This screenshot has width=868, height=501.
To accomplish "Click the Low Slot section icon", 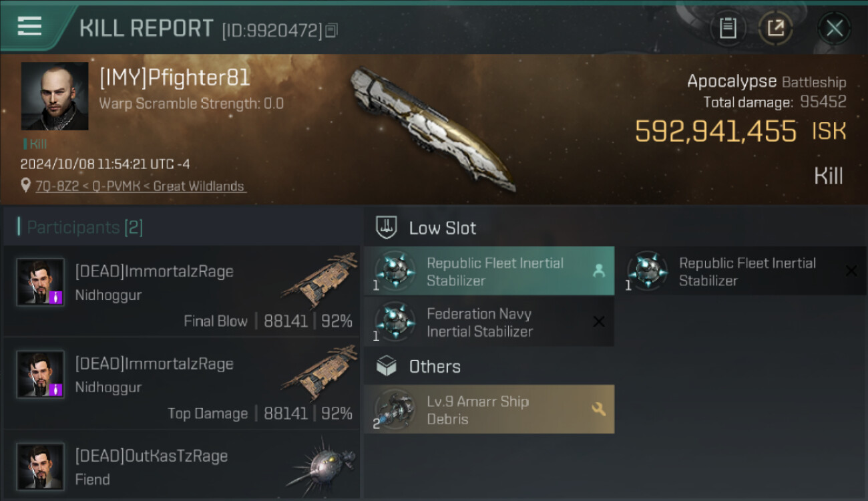I will (387, 228).
